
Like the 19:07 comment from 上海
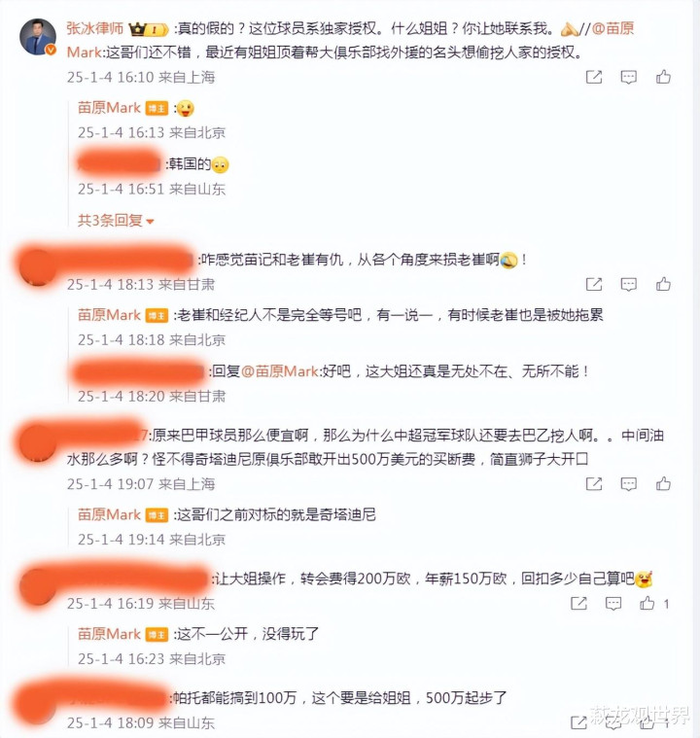point(663,483)
